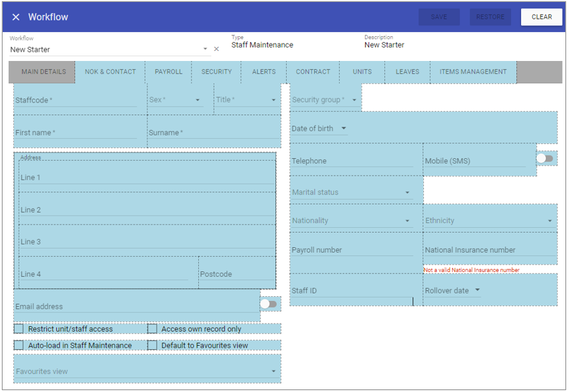The height and width of the screenshot is (392, 570).
Task: Open the Title dropdown
Action: [x=273, y=101]
